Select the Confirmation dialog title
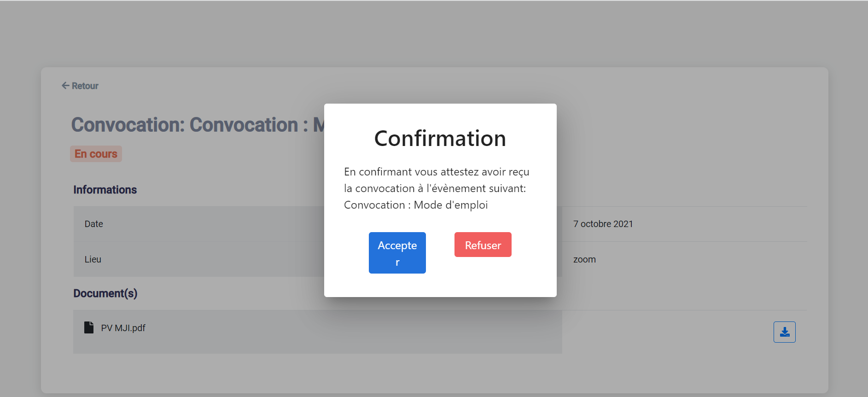Viewport: 868px width, 397px height. click(x=440, y=139)
